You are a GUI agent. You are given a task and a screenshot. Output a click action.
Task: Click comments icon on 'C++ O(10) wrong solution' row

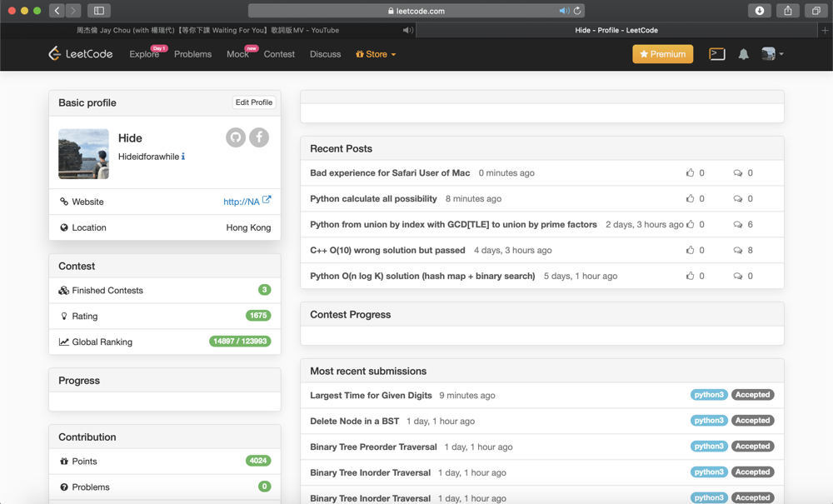click(x=738, y=250)
